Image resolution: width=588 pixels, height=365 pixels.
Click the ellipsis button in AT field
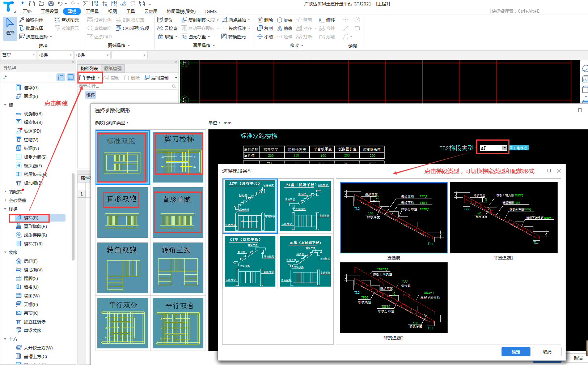[504, 148]
